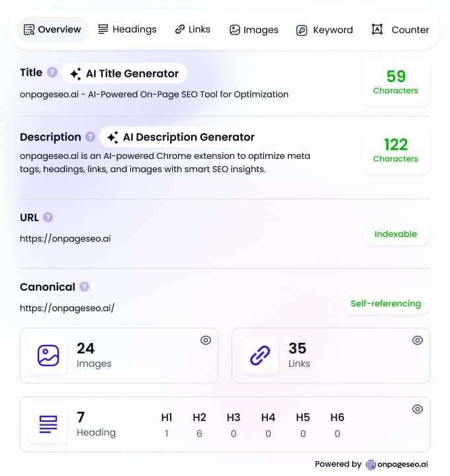
Task: Open the canonical URL https://onpageseo.ai/
Action: pos(67,308)
